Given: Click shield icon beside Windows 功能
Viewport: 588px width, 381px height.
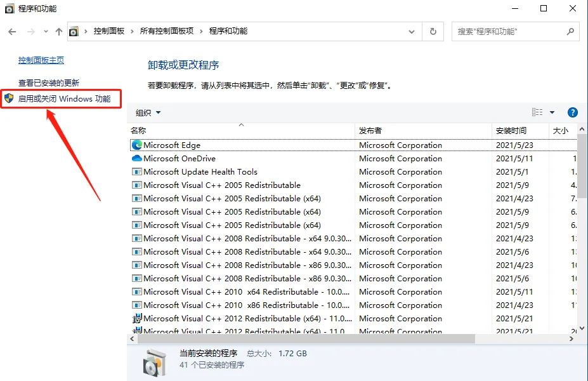Looking at the screenshot, I should click(9, 98).
